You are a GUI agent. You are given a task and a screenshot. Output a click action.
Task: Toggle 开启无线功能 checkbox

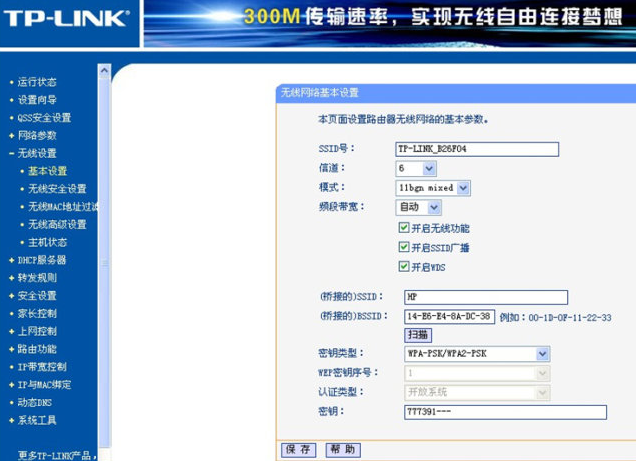[x=404, y=227]
